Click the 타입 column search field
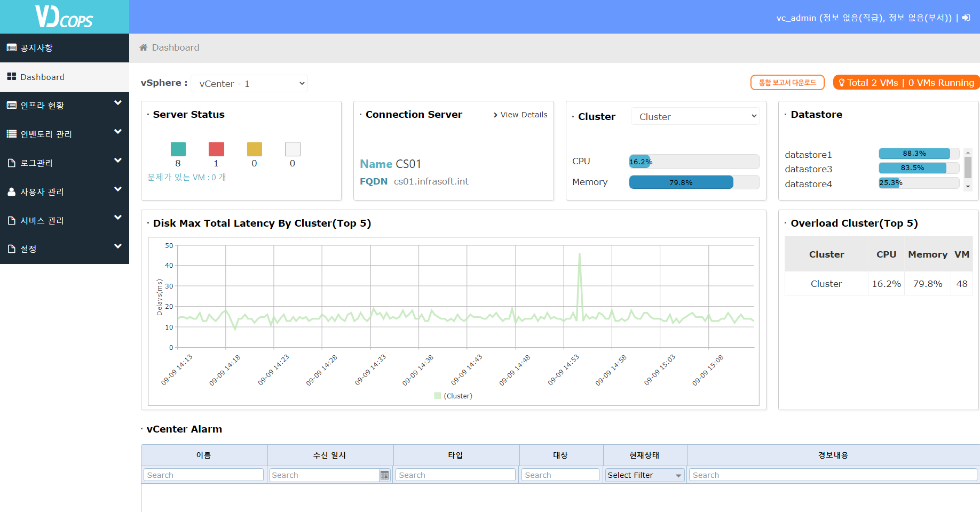 [x=455, y=475]
